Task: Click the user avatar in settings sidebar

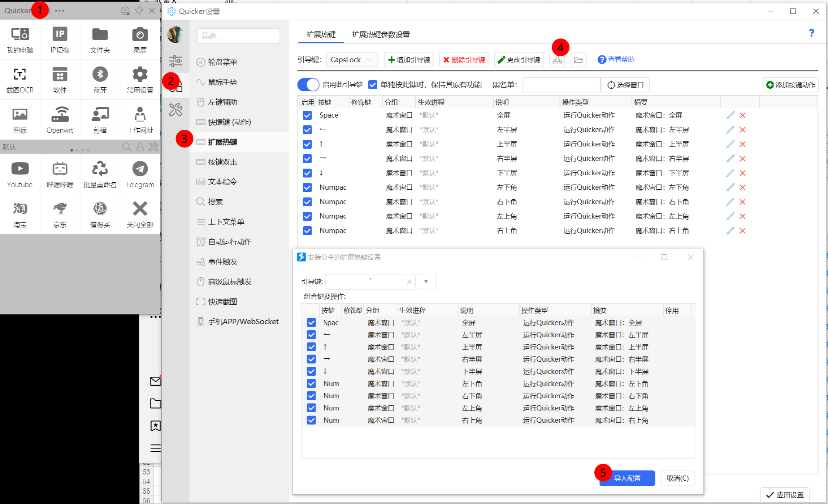Action: point(175,34)
